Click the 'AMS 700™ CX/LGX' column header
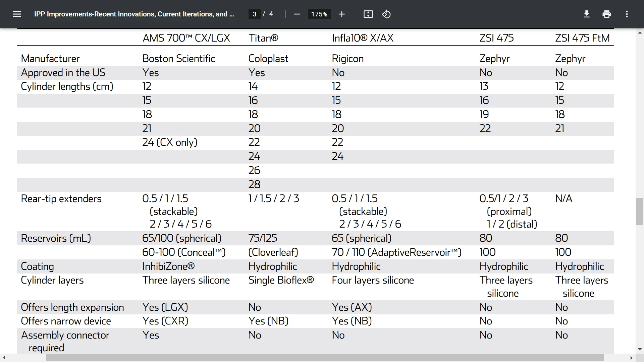The image size is (644, 362). pos(186,38)
